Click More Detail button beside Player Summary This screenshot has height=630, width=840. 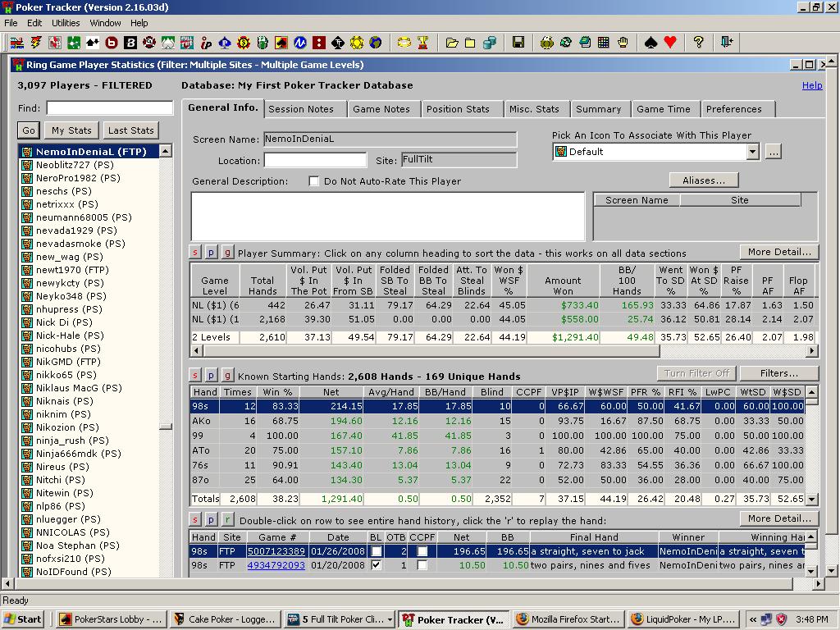click(x=779, y=252)
